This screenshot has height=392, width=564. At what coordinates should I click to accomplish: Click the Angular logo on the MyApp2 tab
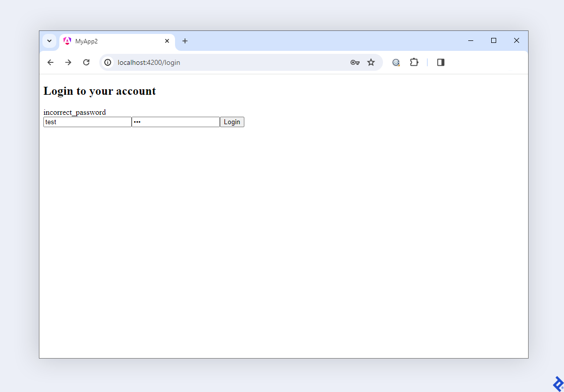(67, 41)
